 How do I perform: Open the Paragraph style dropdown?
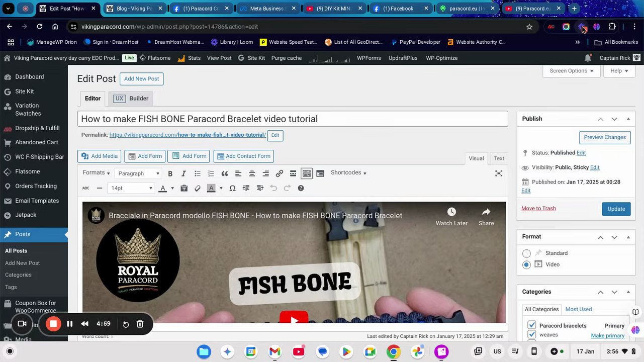click(x=139, y=173)
